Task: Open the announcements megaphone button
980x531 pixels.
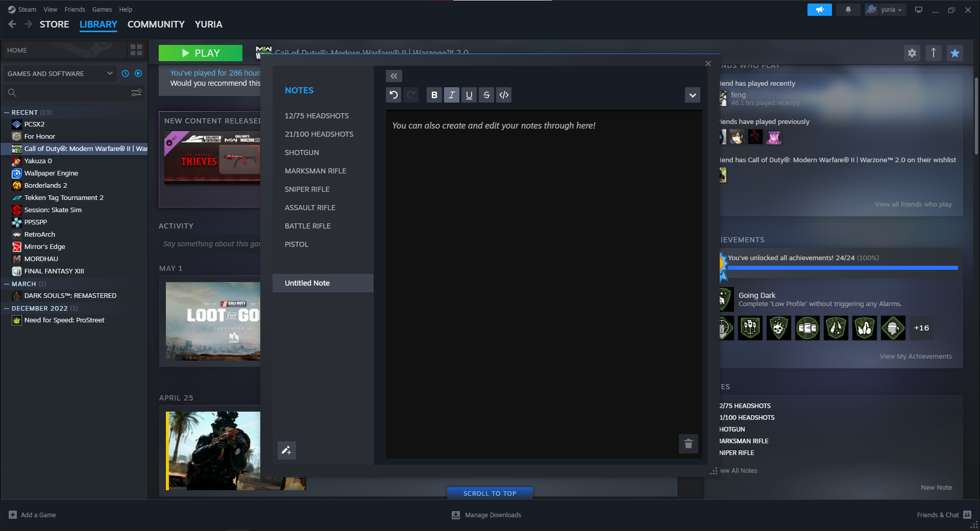Action: pos(820,10)
